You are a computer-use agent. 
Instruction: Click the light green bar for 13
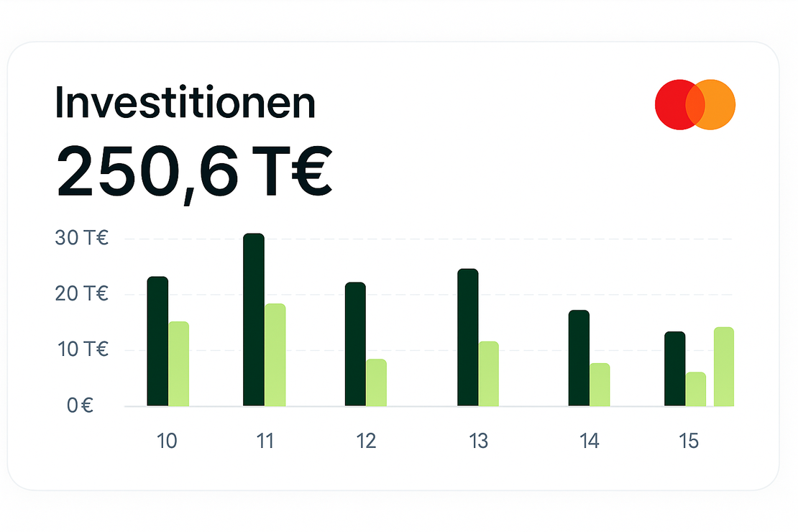click(x=489, y=374)
